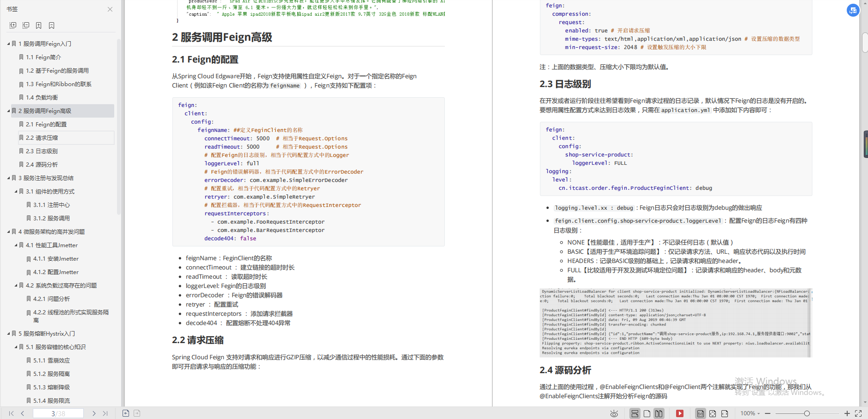Screen dimensions: 868x419
Task: Open bookmark '4.1.2 配置Jmetter'
Action: 56,272
